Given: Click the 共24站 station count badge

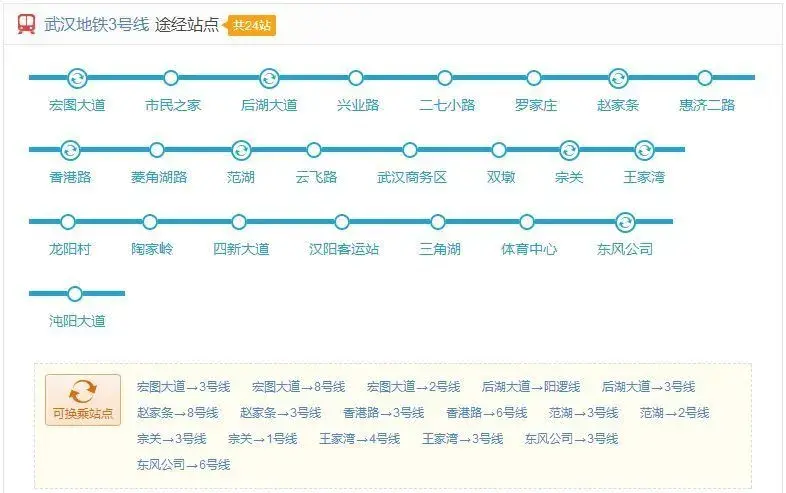Looking at the screenshot, I should [x=251, y=25].
